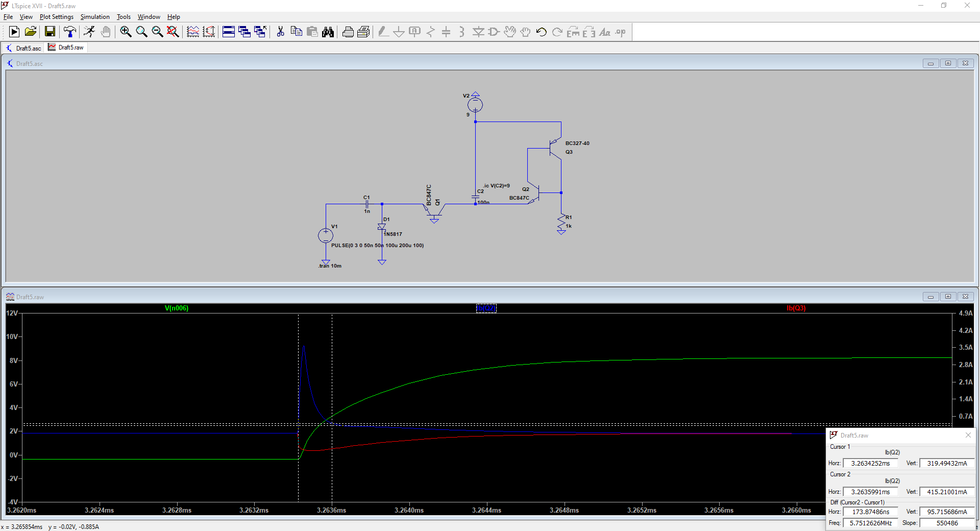Pick the Diode placement tool

(x=478, y=32)
